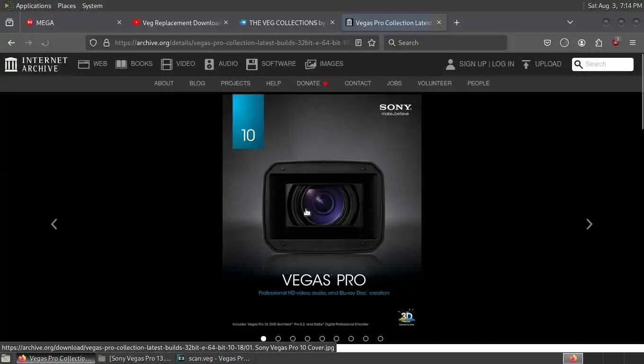Viewport: 644px width, 364px height.
Task: Show previous image in carousel
Action: [x=54, y=224]
